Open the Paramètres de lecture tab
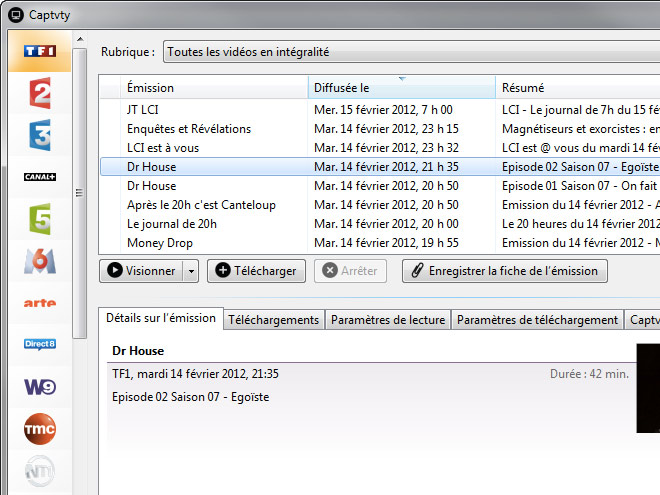Image resolution: width=660 pixels, height=495 pixels. 388,320
